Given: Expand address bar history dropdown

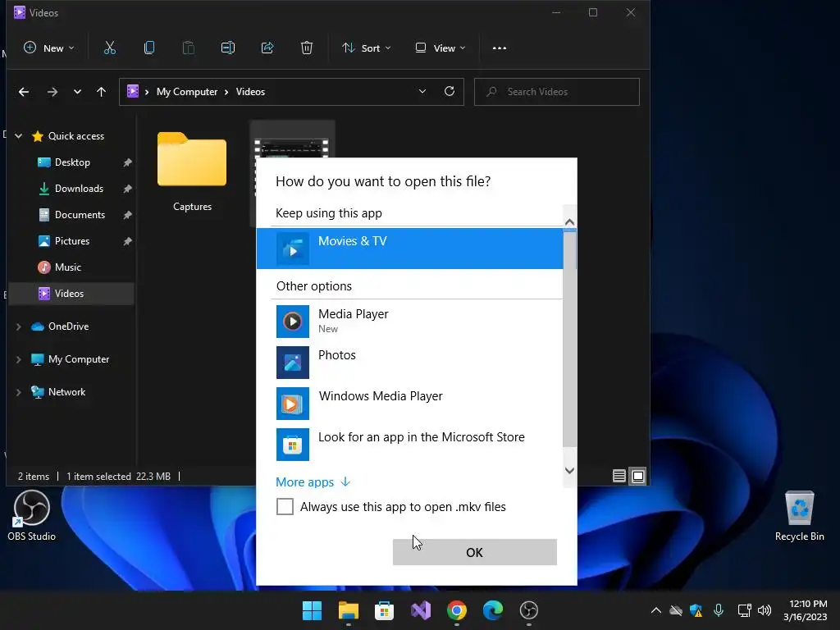Looking at the screenshot, I should [422, 92].
